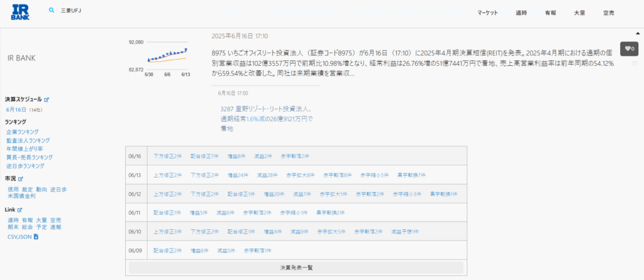Click the hamburger lines icon below heart
Screen dimensions: 644x280
(635, 63)
